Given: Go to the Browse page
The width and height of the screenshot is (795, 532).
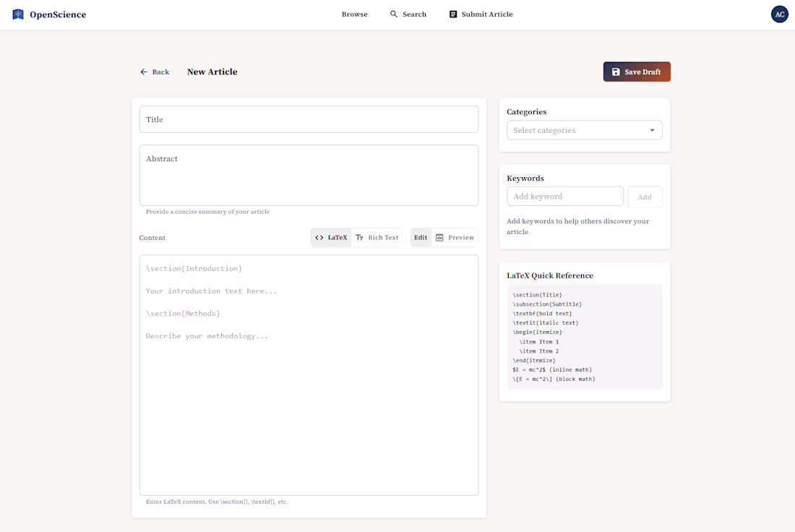Looking at the screenshot, I should pos(354,14).
